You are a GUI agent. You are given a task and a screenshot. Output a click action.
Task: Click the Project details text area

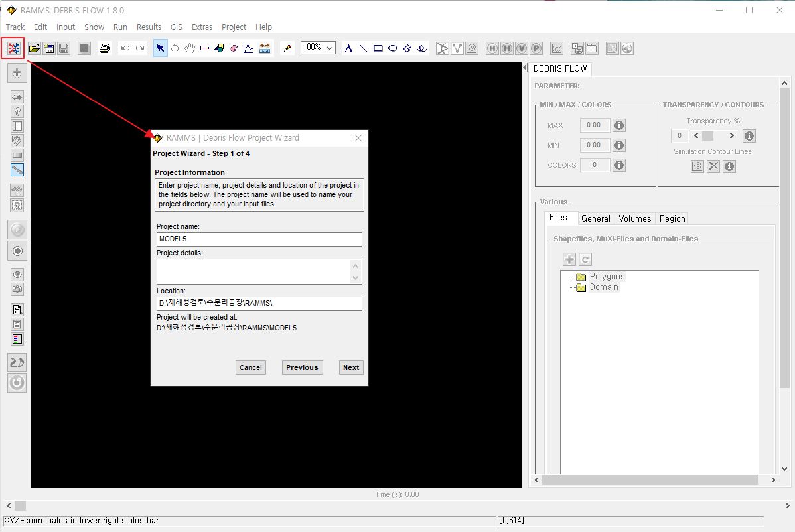(253, 271)
